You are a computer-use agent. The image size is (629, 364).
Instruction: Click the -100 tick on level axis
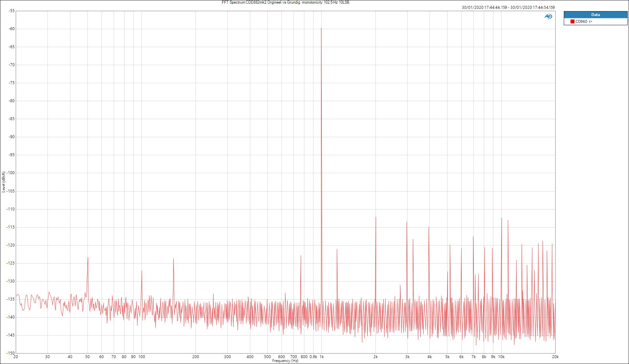[11, 173]
